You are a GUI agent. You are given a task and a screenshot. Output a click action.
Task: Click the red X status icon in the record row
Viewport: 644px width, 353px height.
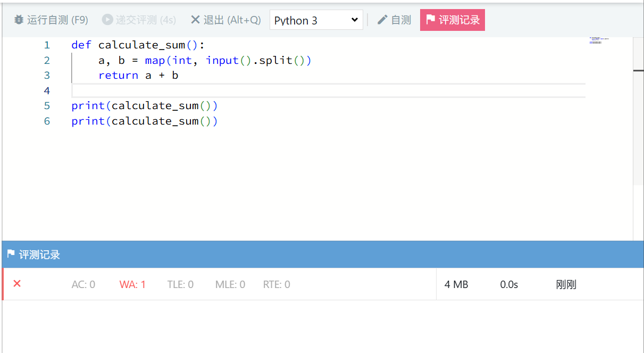click(x=17, y=284)
